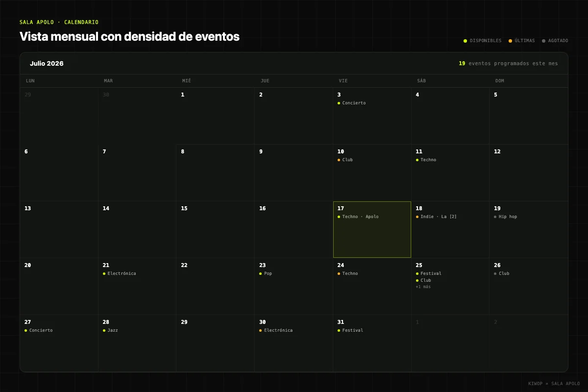This screenshot has height=392, width=588.
Task: Click the Julio 2026 month title
Action: [47, 63]
